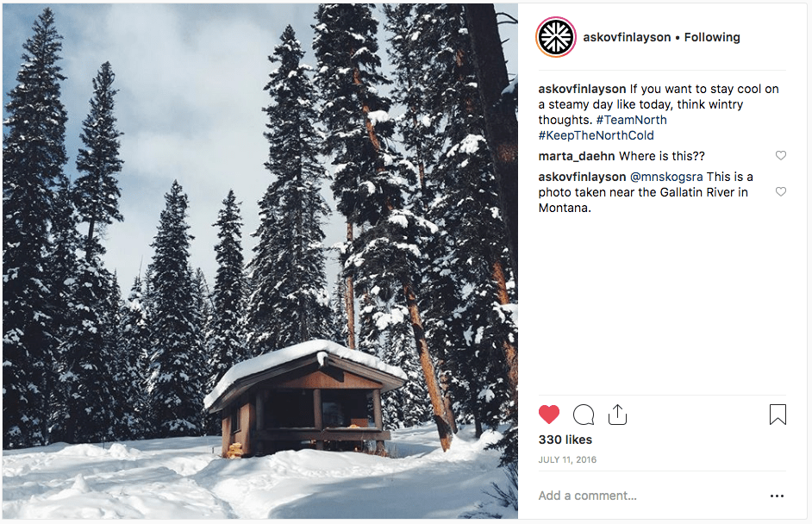Click the snowy cabin photo
Screen dimensions: 812x524
260,261
